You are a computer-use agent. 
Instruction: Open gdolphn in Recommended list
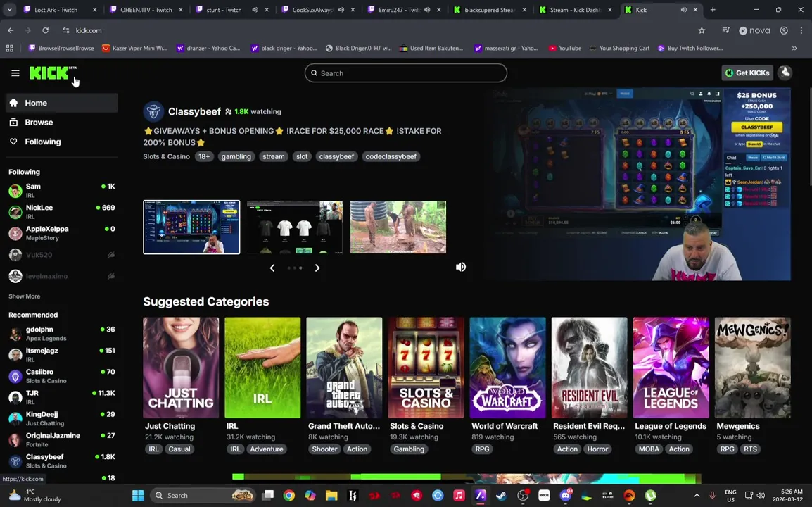[x=62, y=334]
